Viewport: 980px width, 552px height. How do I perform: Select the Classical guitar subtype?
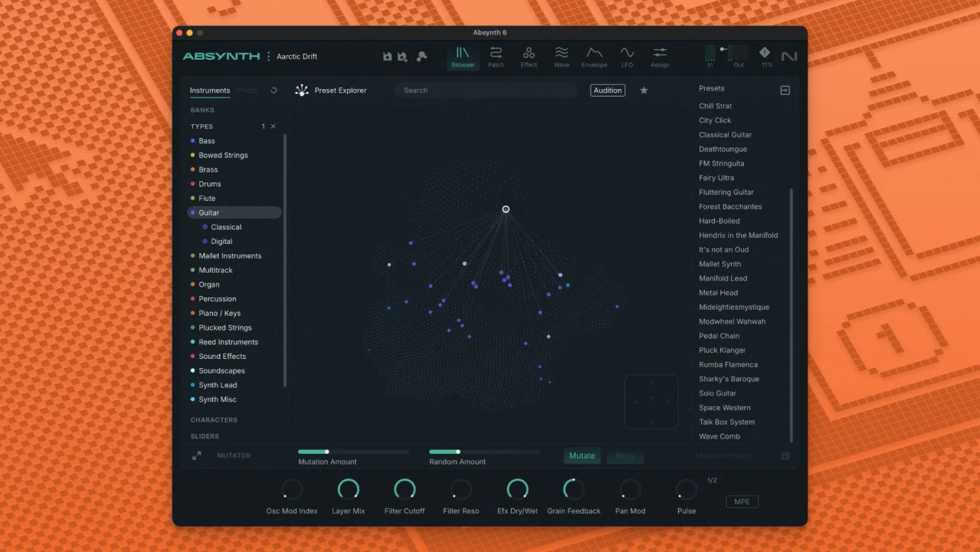226,227
